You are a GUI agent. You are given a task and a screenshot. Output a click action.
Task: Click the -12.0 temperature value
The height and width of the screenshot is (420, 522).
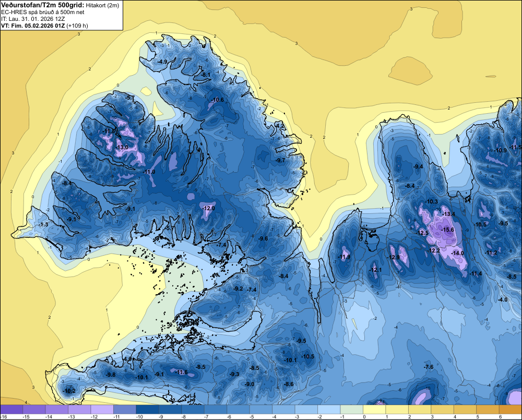tap(208, 208)
